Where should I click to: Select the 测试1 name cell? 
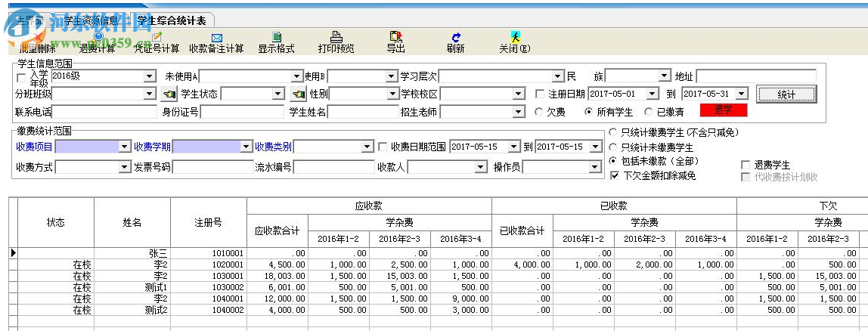click(x=132, y=287)
